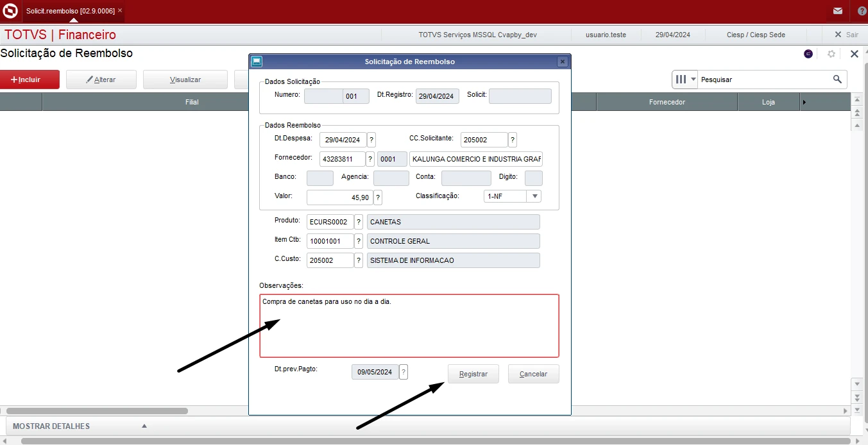This screenshot has width=868, height=445.
Task: Click inside the Observações text area
Action: point(409,326)
